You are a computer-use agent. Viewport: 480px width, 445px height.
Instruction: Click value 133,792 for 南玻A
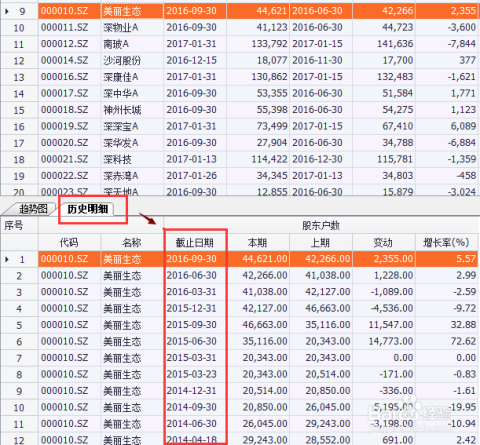click(269, 44)
